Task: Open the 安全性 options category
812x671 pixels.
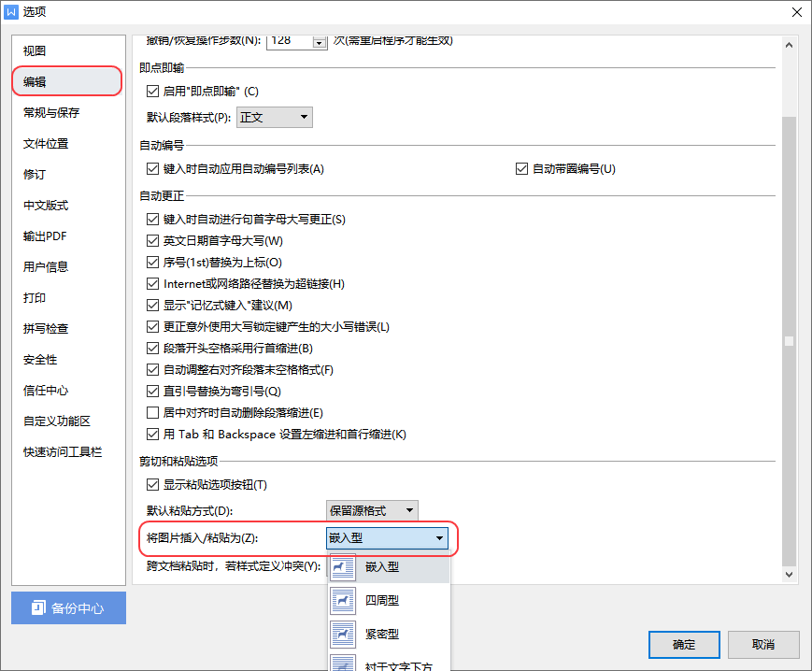Action: [x=68, y=359]
